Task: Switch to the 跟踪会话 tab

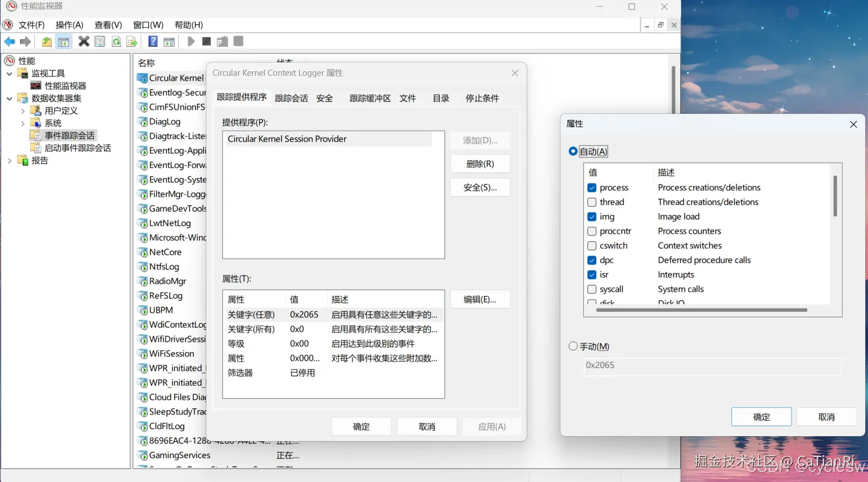Action: (292, 98)
